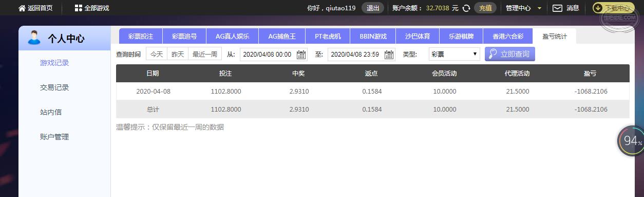Open the 消息 envelope icon

[557, 8]
